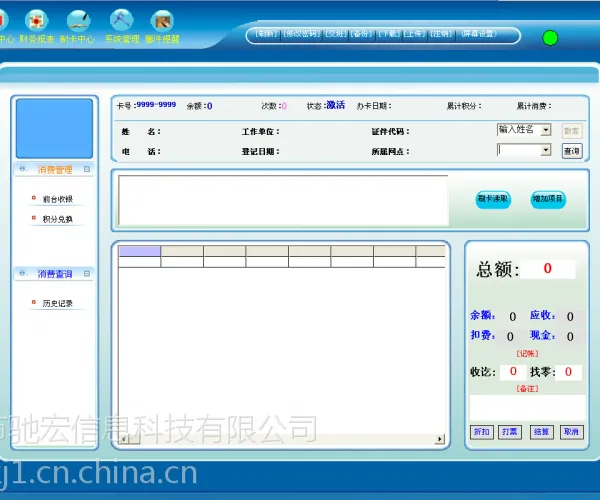Open the 系统管理 system management icon
The width and height of the screenshot is (600, 500).
[x=122, y=20]
